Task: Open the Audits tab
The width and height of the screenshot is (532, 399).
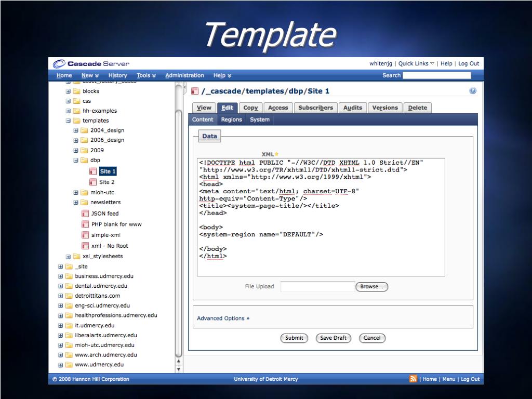Action: tap(353, 108)
